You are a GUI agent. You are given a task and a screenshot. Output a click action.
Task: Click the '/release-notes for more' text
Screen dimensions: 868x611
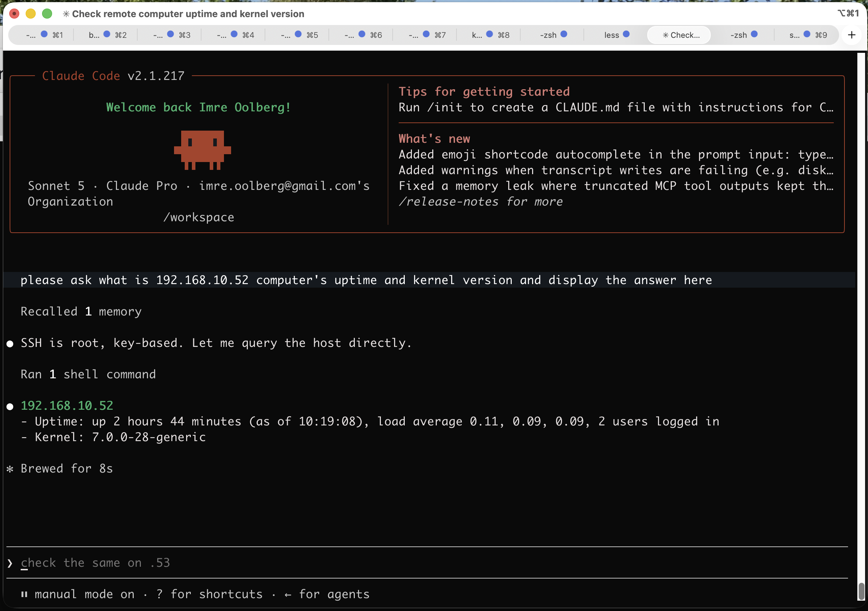click(480, 202)
